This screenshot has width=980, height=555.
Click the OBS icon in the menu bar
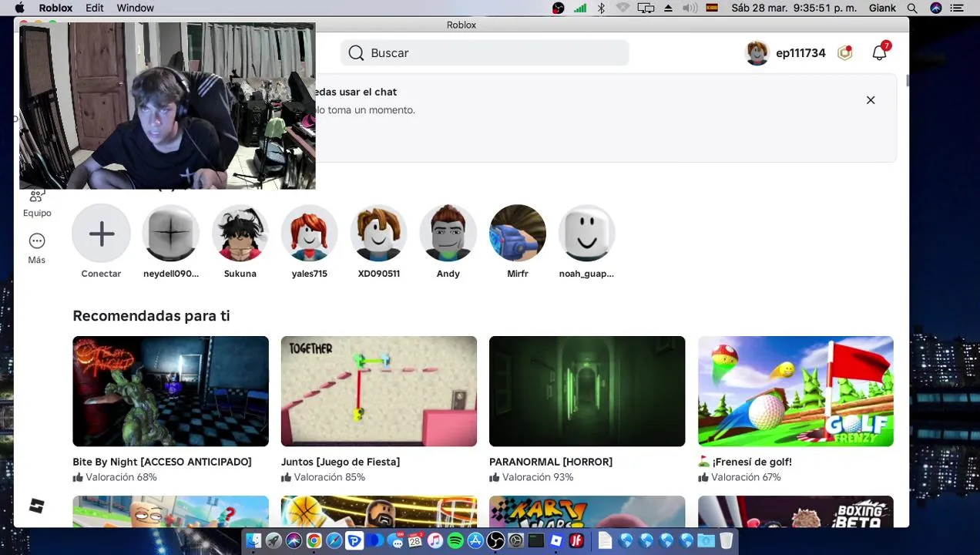point(559,8)
